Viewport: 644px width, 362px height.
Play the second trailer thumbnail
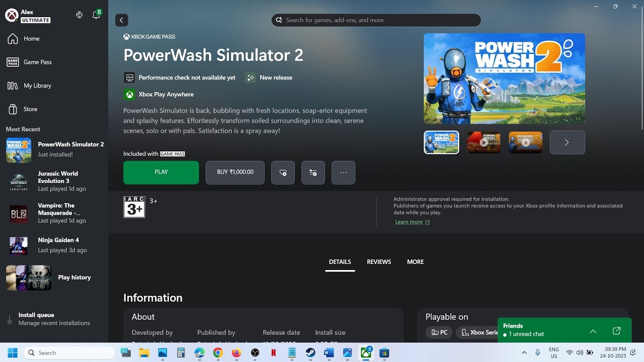[484, 142]
